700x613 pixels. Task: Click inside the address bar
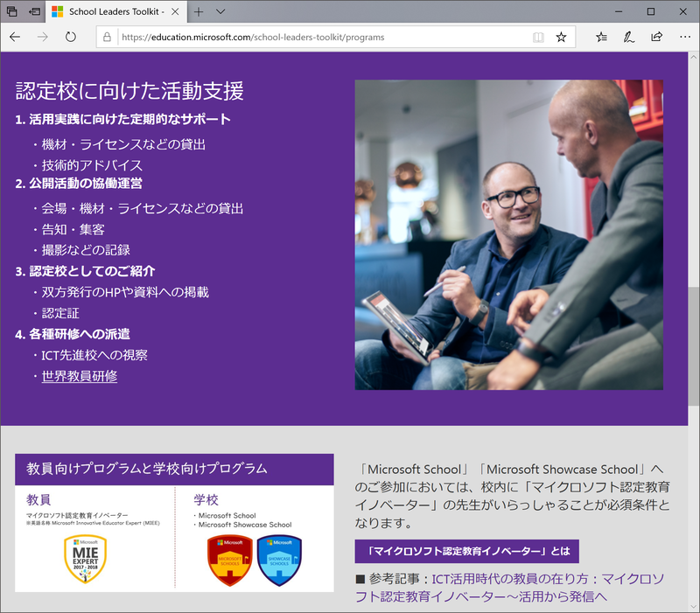click(x=306, y=37)
